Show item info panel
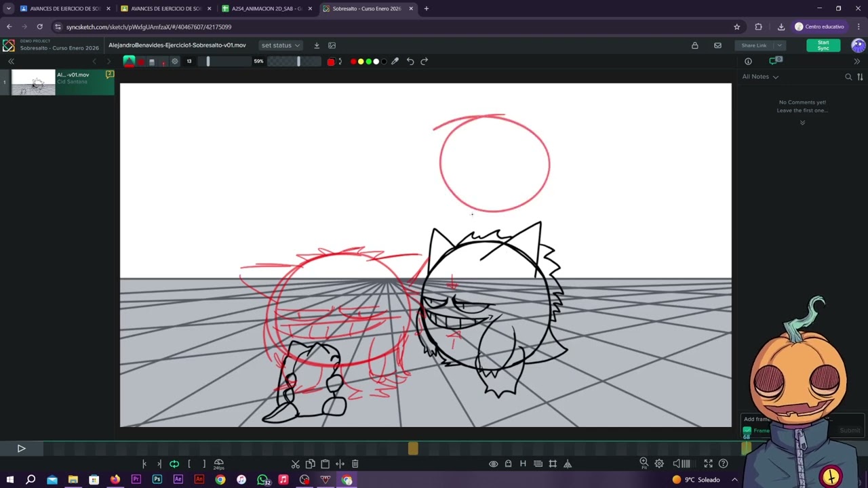 coord(748,61)
